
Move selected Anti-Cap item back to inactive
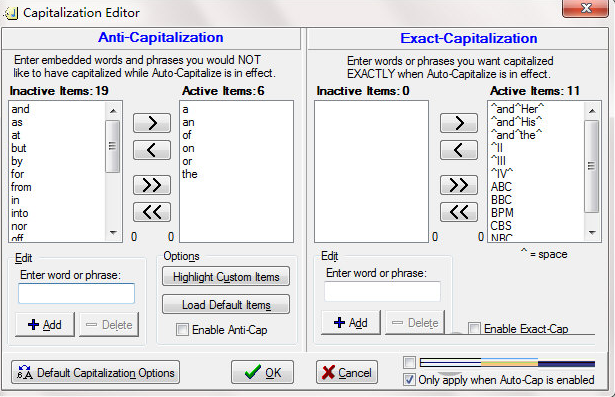click(x=152, y=150)
